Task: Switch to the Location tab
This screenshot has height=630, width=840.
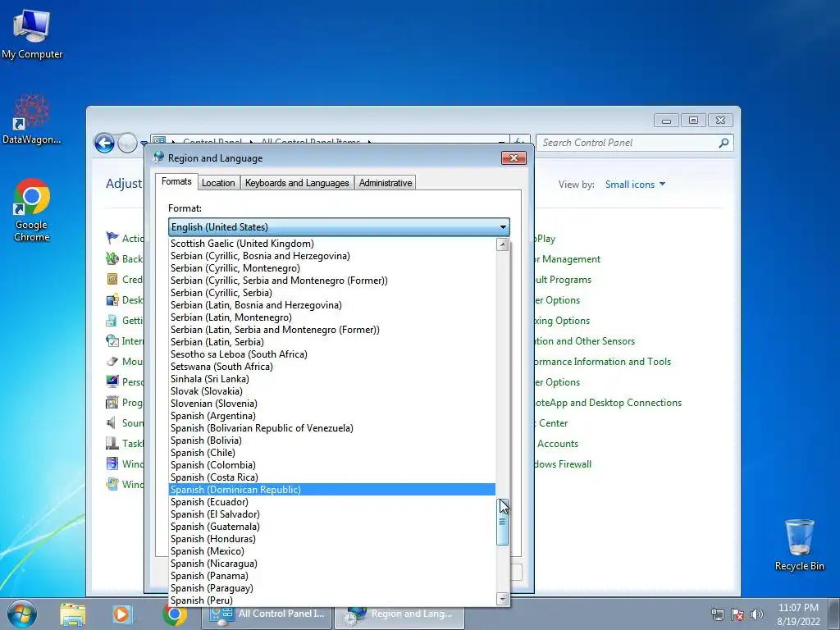Action: click(218, 183)
